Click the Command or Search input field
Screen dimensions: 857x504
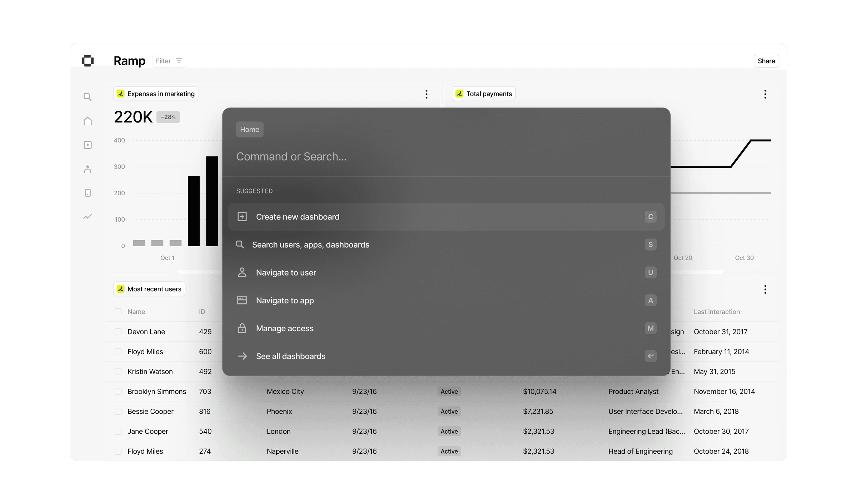(x=446, y=157)
